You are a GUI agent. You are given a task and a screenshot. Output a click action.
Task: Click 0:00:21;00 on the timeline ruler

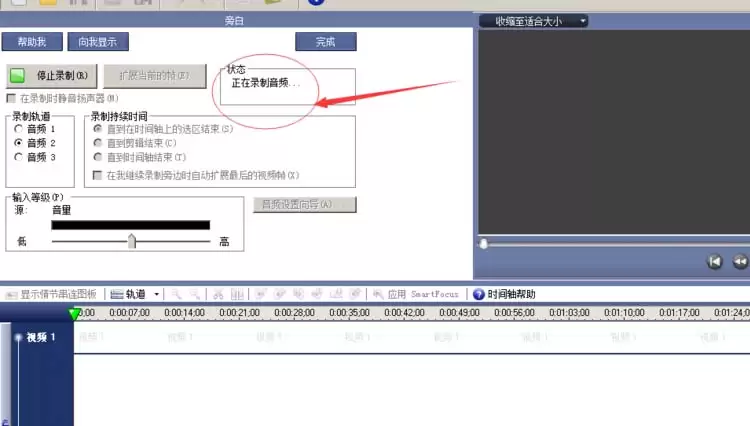click(239, 313)
